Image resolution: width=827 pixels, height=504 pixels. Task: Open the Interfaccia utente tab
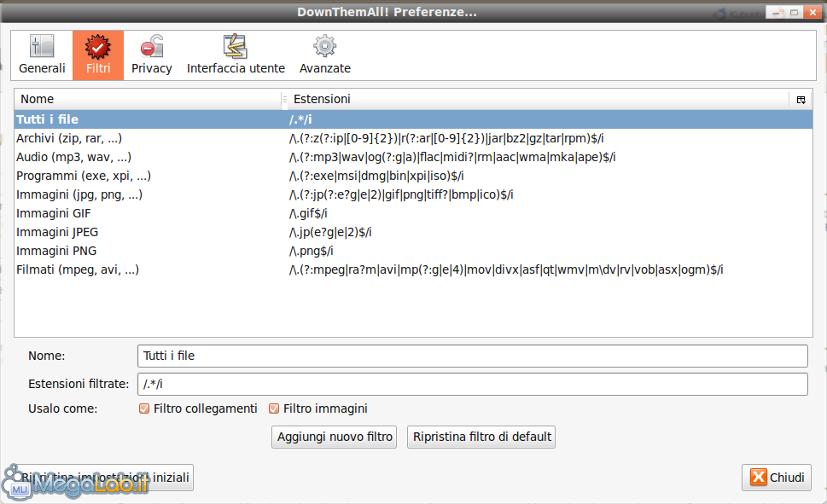pyautogui.click(x=236, y=55)
